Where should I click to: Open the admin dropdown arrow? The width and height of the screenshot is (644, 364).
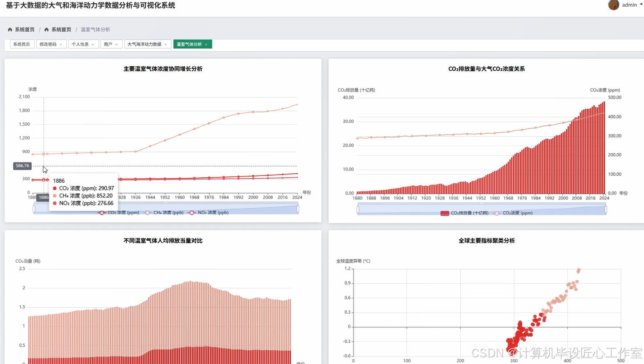pyautogui.click(x=641, y=5)
